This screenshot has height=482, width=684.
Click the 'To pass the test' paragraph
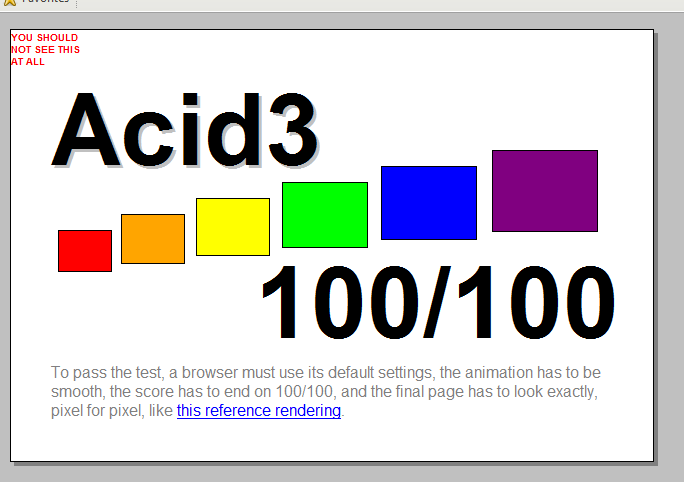pyautogui.click(x=326, y=392)
